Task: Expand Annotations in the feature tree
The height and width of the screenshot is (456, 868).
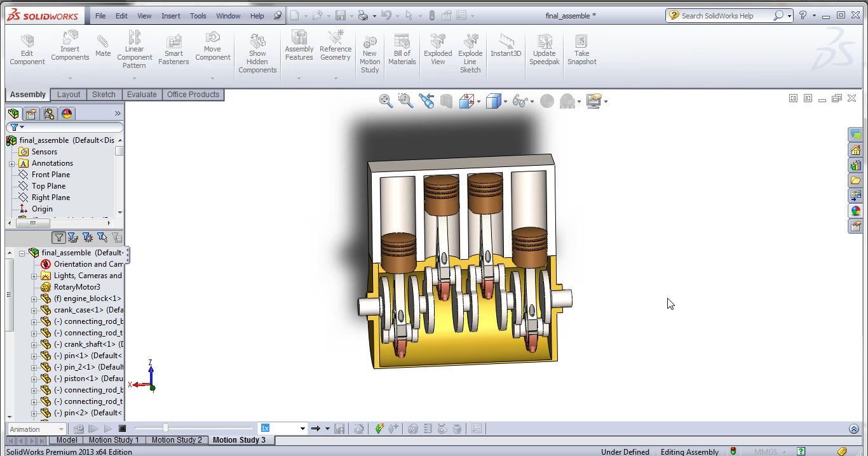Action: click(x=11, y=163)
